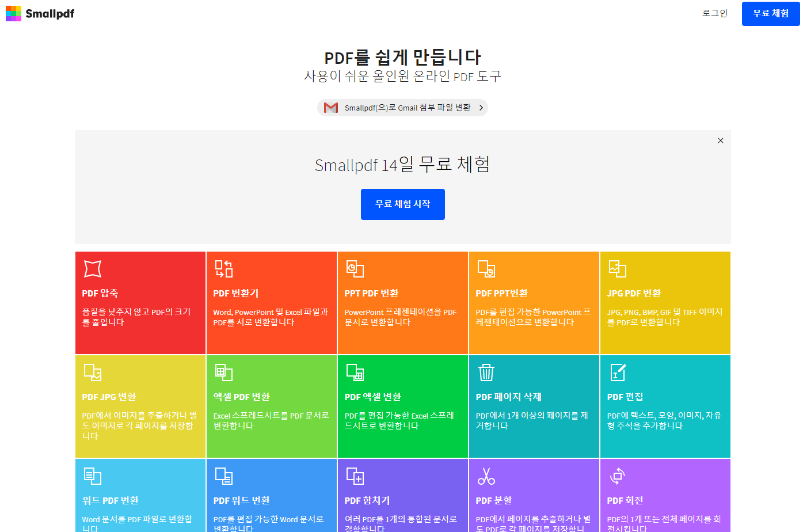Viewport: 803px width, 532px height.
Task: Click description 'PowerPoint 프레젠테이션을 PDF'
Action: point(401,311)
